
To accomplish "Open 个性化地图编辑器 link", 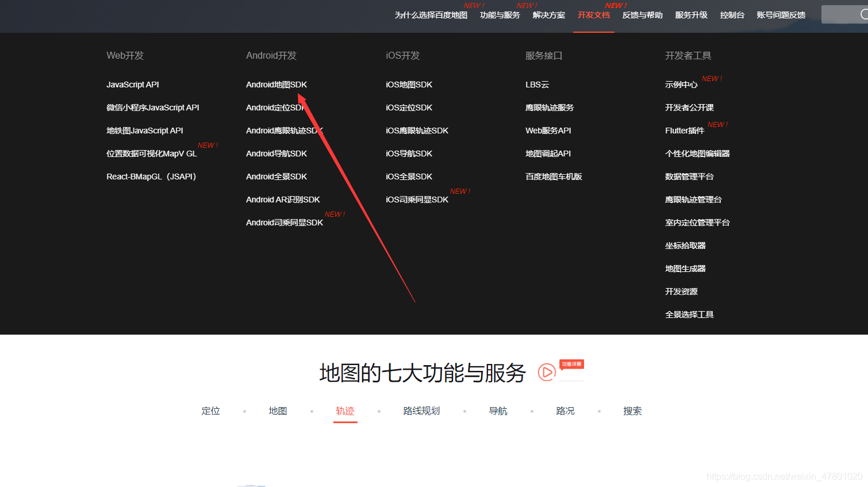I will (697, 154).
